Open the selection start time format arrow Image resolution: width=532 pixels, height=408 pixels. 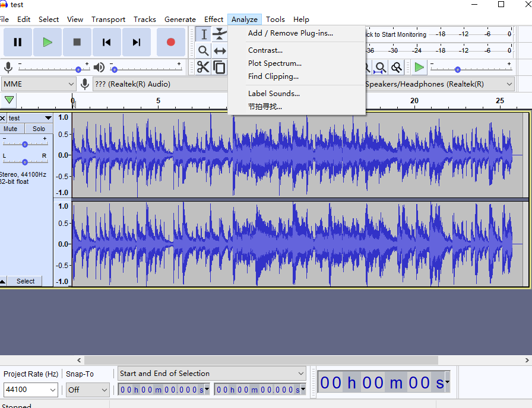coord(207,390)
